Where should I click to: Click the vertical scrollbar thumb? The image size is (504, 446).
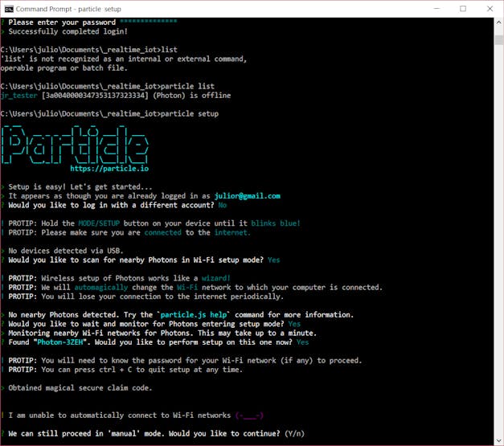tap(498, 40)
